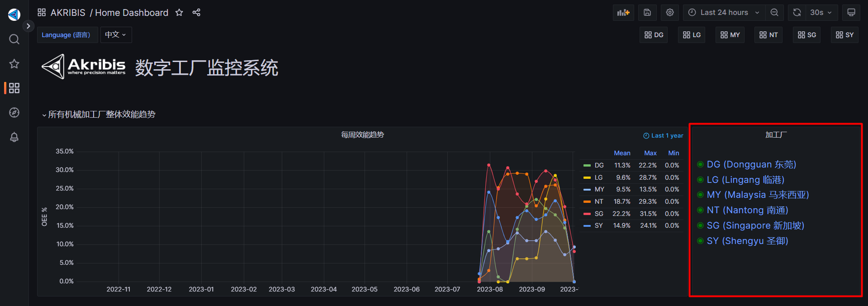Toggle the SG series in legend
This screenshot has height=306, width=868.
coord(598,214)
